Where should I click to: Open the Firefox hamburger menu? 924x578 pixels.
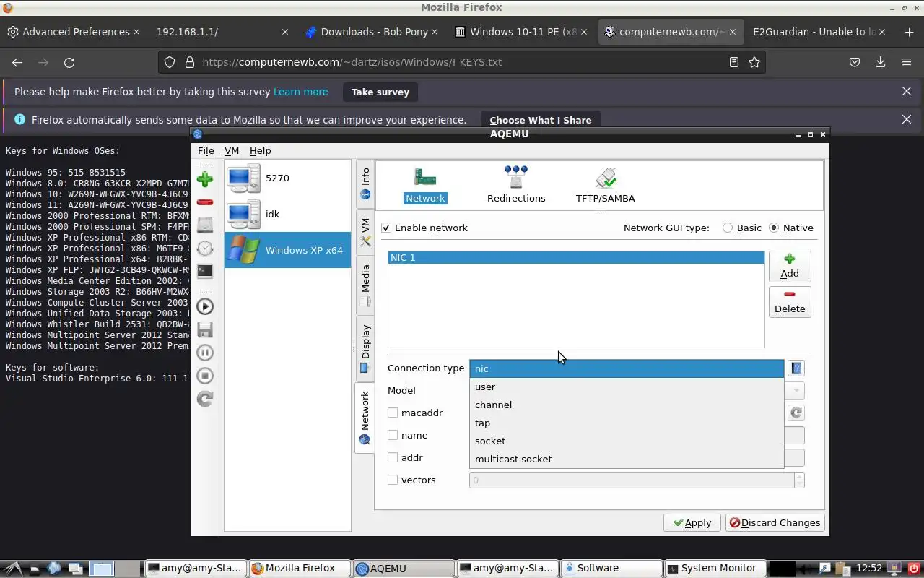(x=907, y=62)
